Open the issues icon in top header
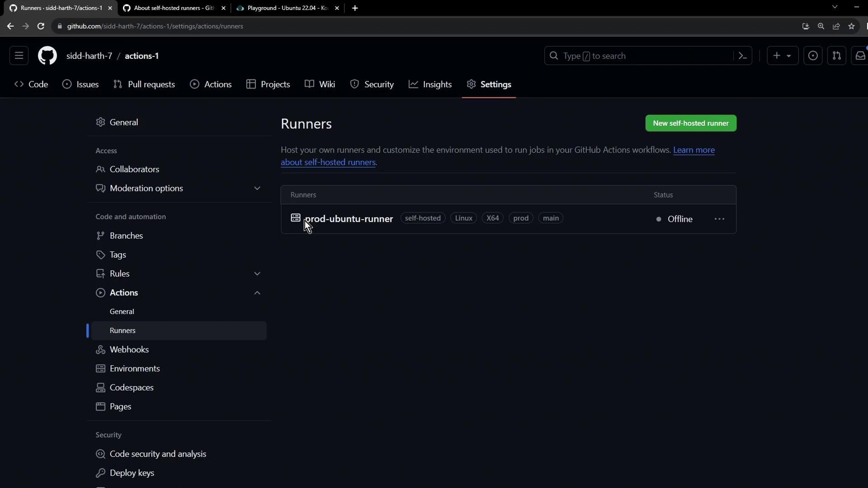Image resolution: width=868 pixels, height=488 pixels. [812, 56]
